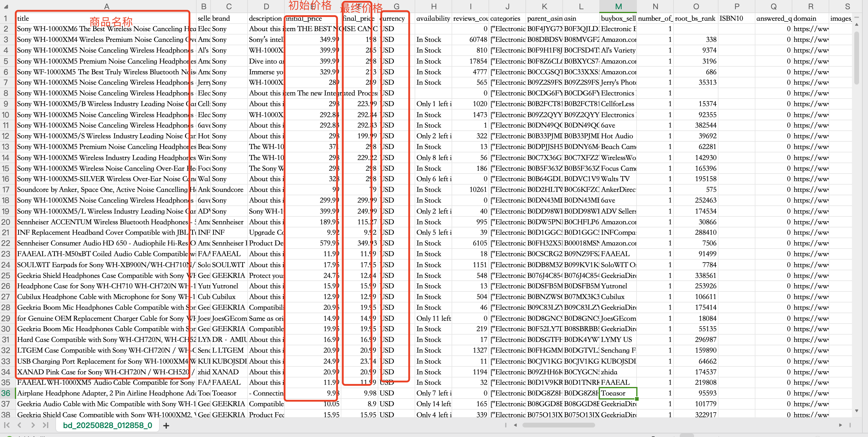Screen dimensions: 868x437
Task: Click horizontal scrollbar right arrow
Action: [840, 425]
